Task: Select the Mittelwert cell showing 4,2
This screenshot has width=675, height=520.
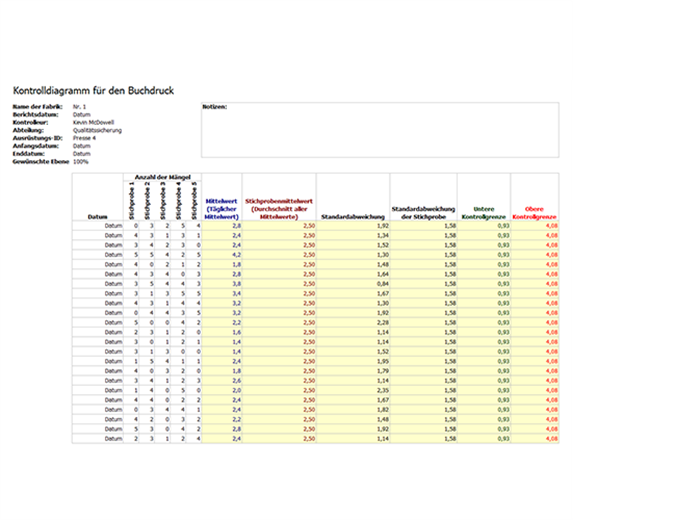Action: (x=222, y=255)
